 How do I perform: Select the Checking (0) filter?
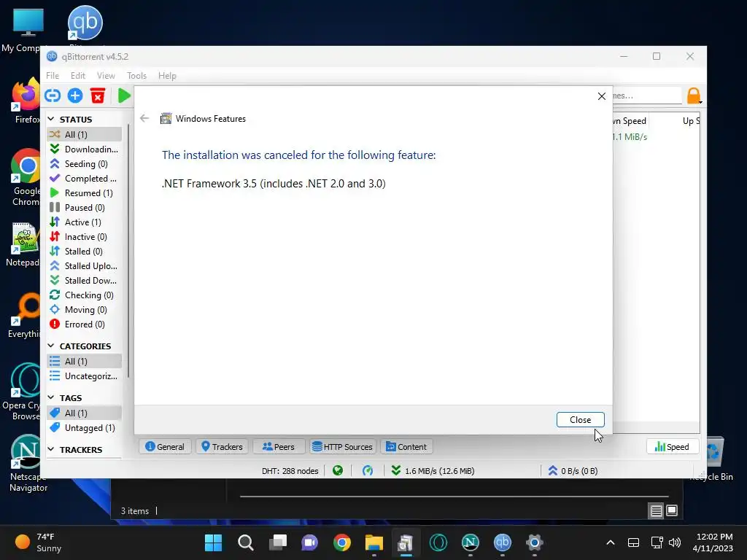pos(85,295)
